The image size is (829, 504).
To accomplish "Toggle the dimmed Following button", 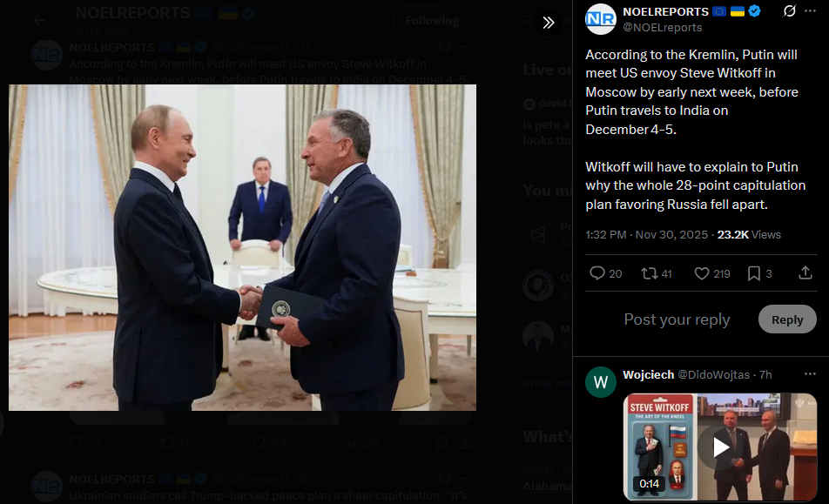I will coord(432,21).
